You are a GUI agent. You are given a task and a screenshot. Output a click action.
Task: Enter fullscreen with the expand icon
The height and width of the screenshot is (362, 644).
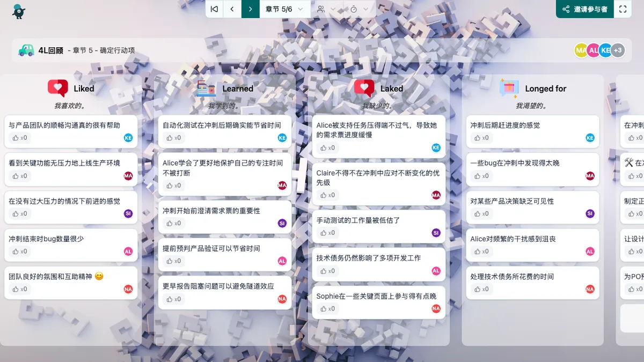click(x=623, y=9)
